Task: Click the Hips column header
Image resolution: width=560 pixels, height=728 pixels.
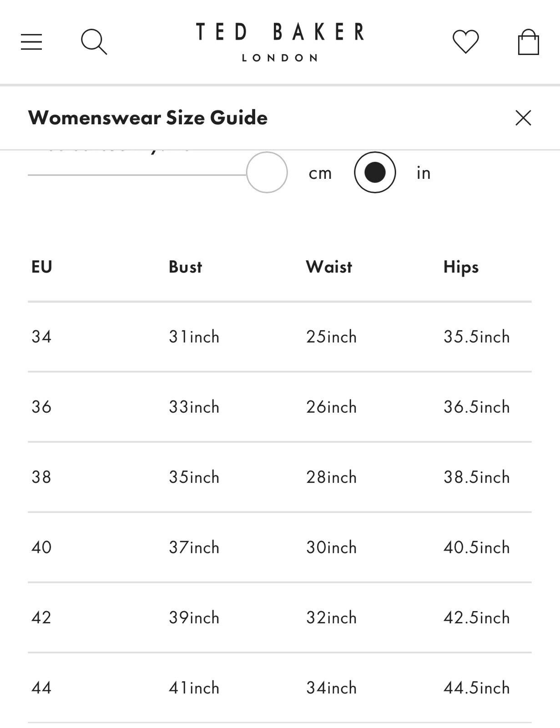Action: pyautogui.click(x=461, y=267)
